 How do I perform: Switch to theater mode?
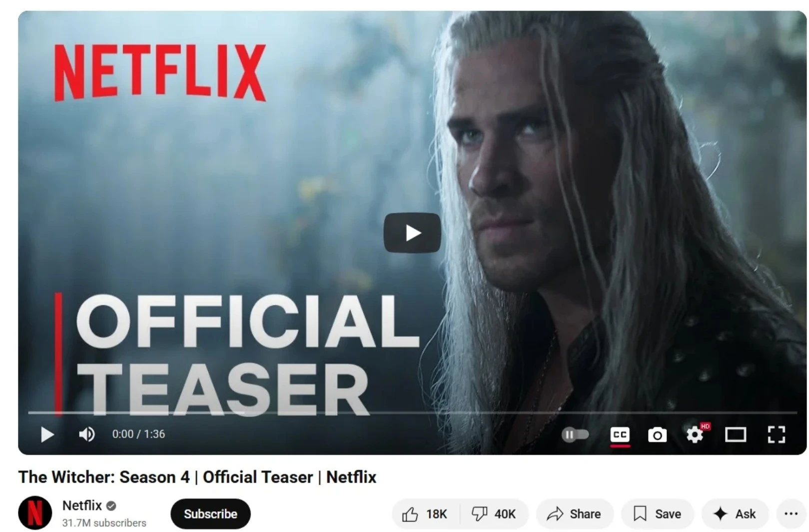(x=736, y=435)
